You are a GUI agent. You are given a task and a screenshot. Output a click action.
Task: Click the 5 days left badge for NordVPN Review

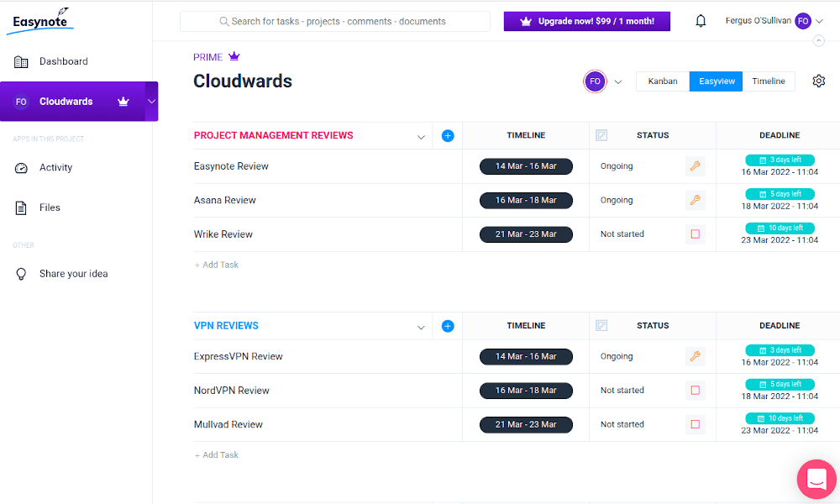780,384
